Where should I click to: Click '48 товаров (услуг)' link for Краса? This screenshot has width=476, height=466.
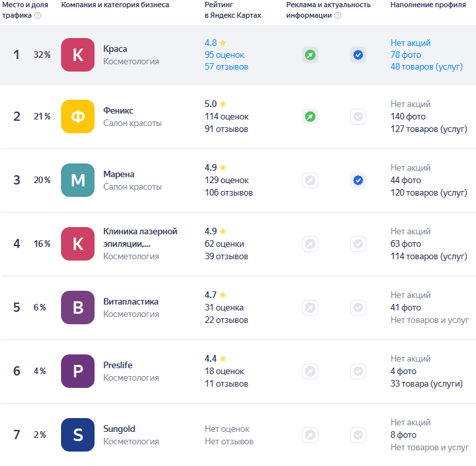(x=427, y=67)
